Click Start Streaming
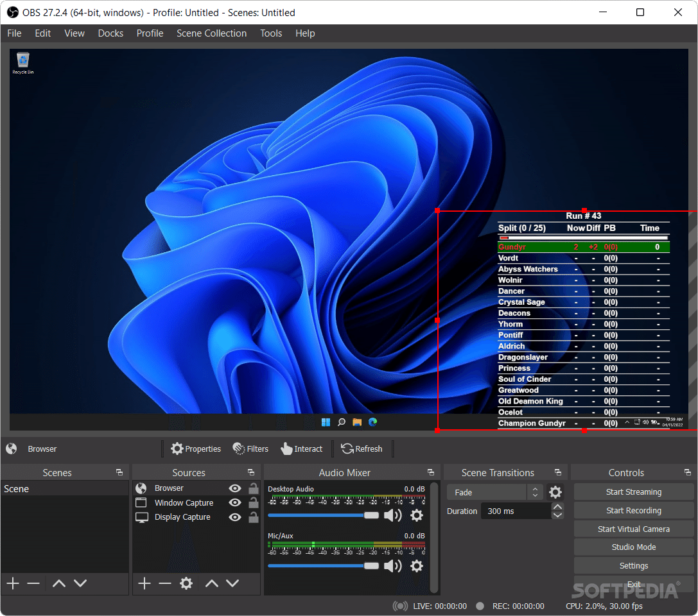This screenshot has height=616, width=698. tap(633, 492)
